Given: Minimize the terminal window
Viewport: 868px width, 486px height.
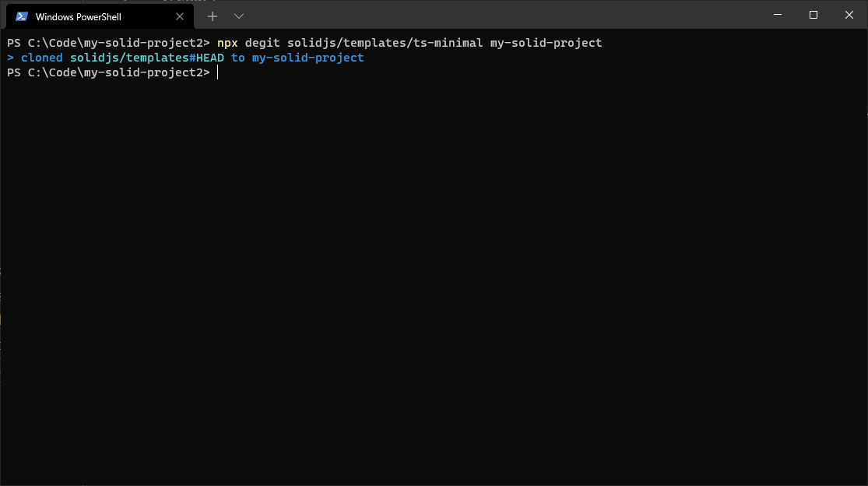Looking at the screenshot, I should coord(777,15).
